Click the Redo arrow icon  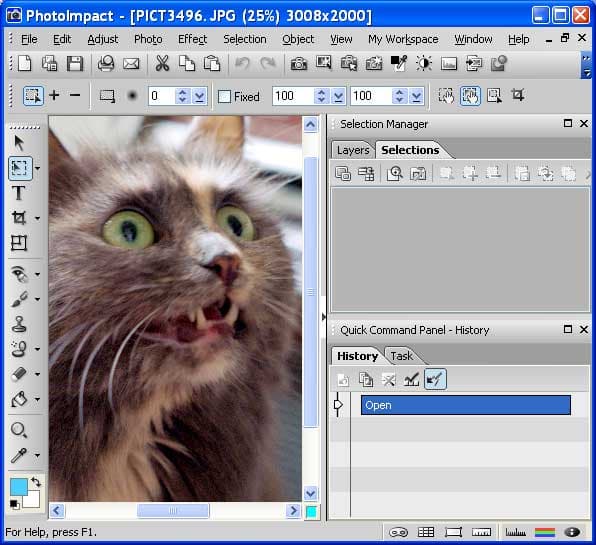click(x=268, y=63)
